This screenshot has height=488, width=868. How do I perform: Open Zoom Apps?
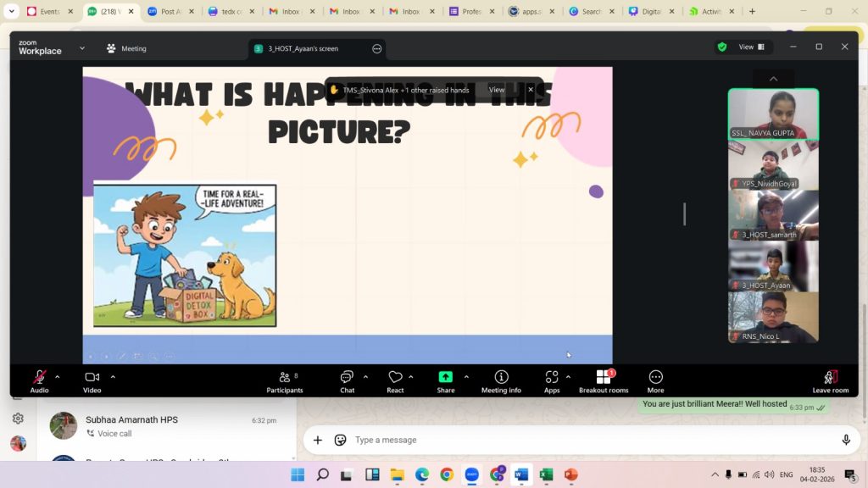coord(552,380)
